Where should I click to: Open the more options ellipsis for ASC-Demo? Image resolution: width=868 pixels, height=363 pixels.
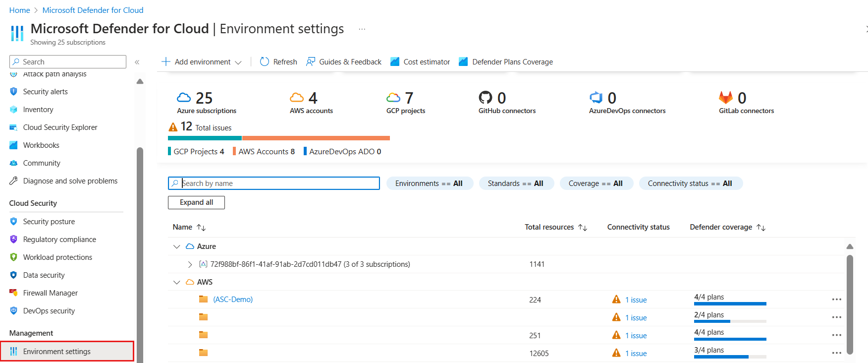pos(836,300)
